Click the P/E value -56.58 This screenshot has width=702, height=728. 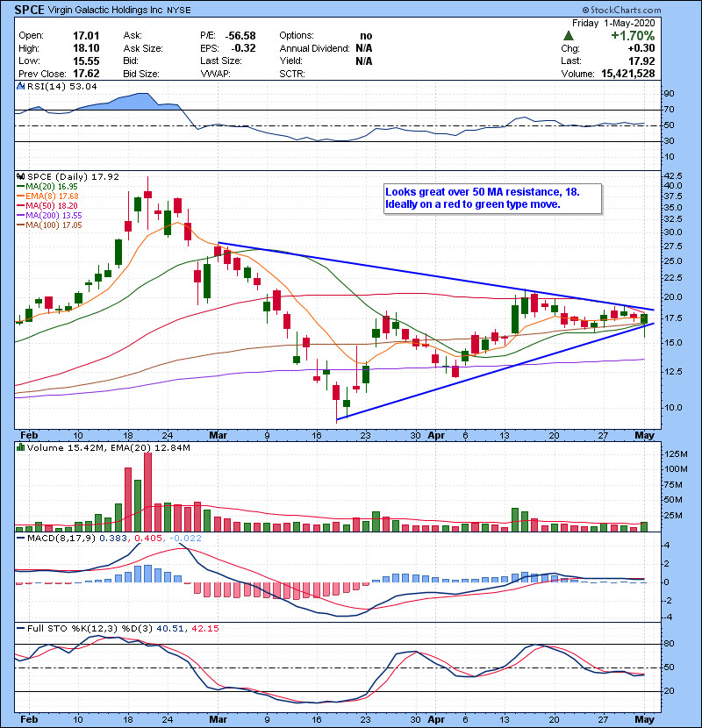240,36
